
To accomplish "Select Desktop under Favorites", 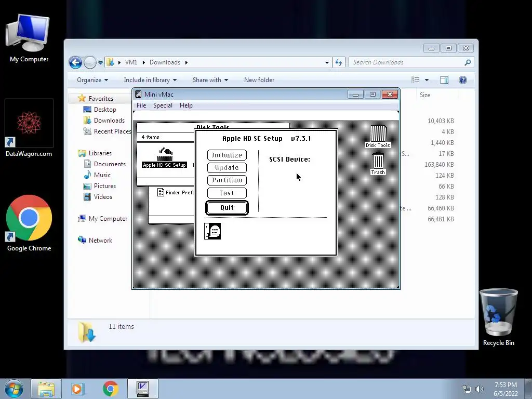I will (105, 109).
